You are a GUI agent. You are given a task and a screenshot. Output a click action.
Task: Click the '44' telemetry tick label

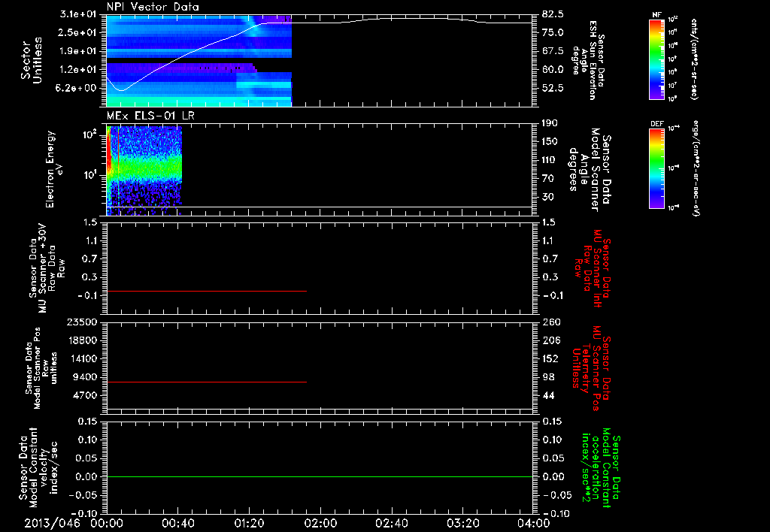tap(547, 395)
